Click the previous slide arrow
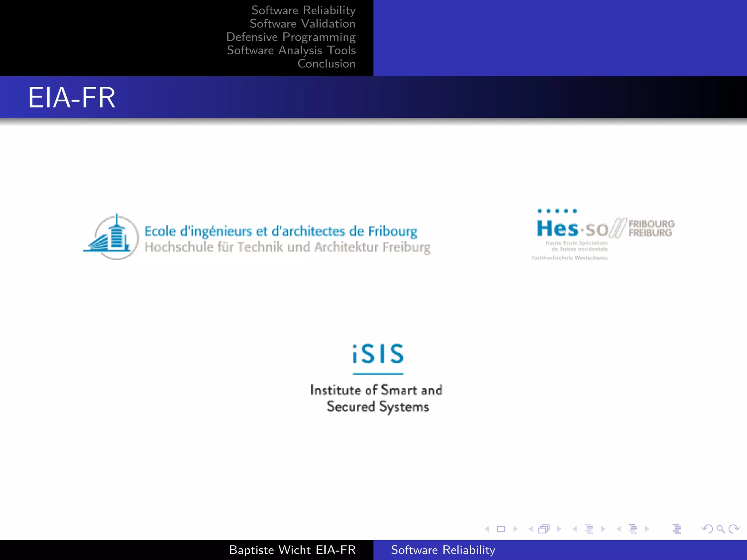Image resolution: width=747 pixels, height=560 pixels. [487, 529]
